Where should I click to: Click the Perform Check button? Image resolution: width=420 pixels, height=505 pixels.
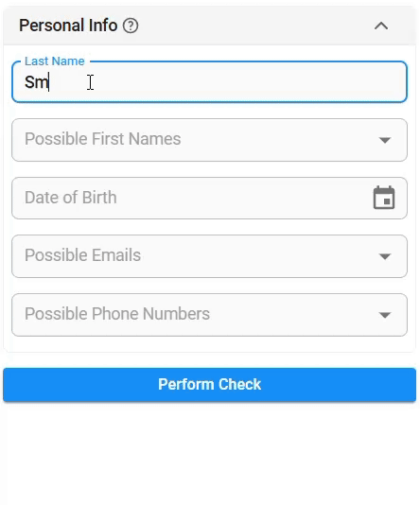[x=210, y=385]
